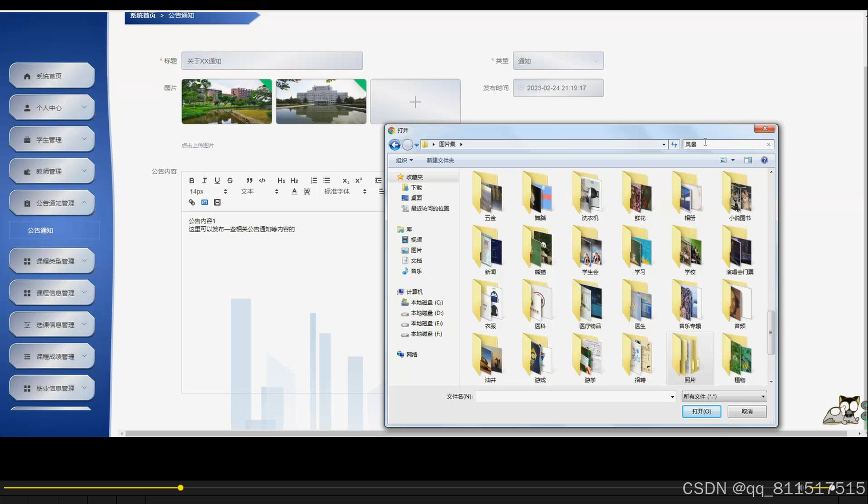Create a bulleted list in editor
Screen dimensions: 868x504
(326, 180)
